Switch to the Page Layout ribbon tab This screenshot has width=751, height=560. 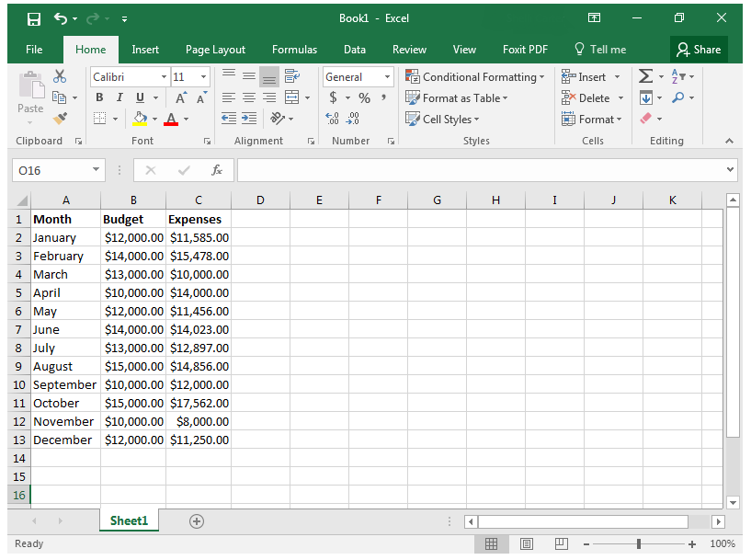(x=215, y=50)
